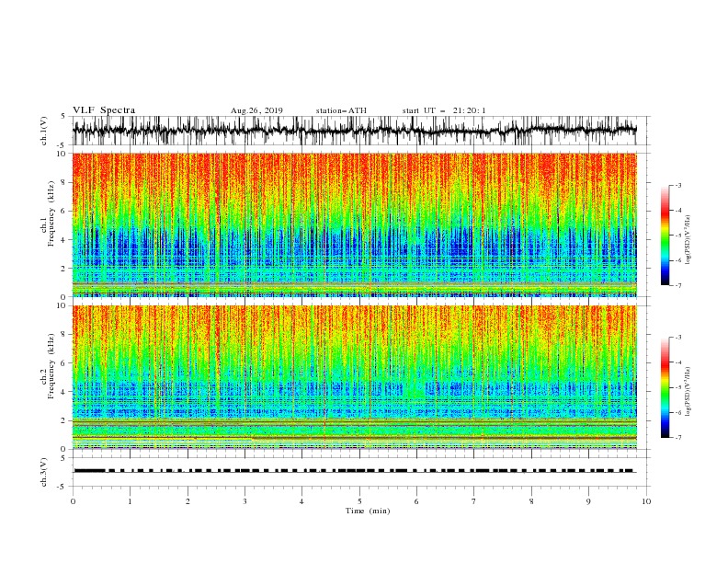Click the lower PSD color scale bar

tap(665, 387)
